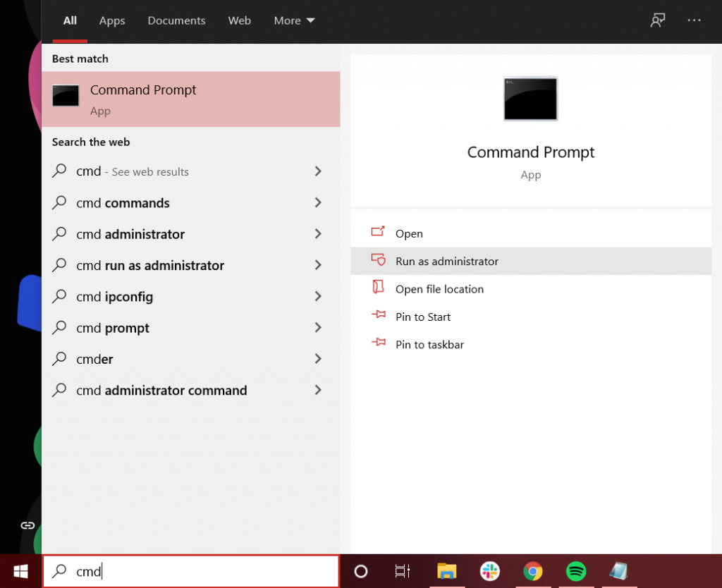This screenshot has height=588, width=722.
Task: Expand the More filter dropdown
Action: pyautogui.click(x=294, y=20)
